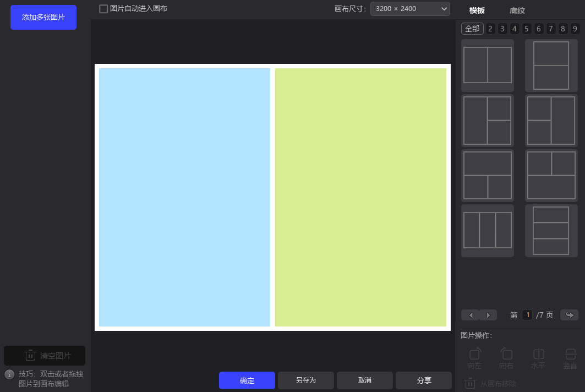Filter templates by 5 images
585x392 pixels.
[527, 29]
